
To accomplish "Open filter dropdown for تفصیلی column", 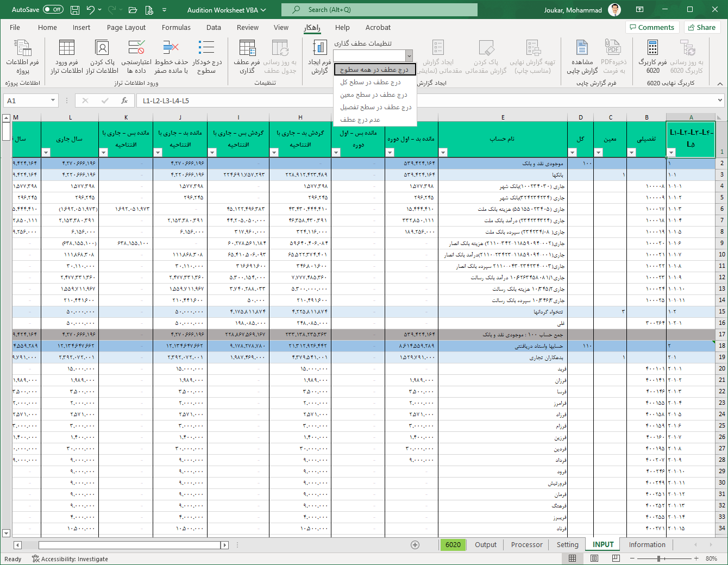I will 631,153.
